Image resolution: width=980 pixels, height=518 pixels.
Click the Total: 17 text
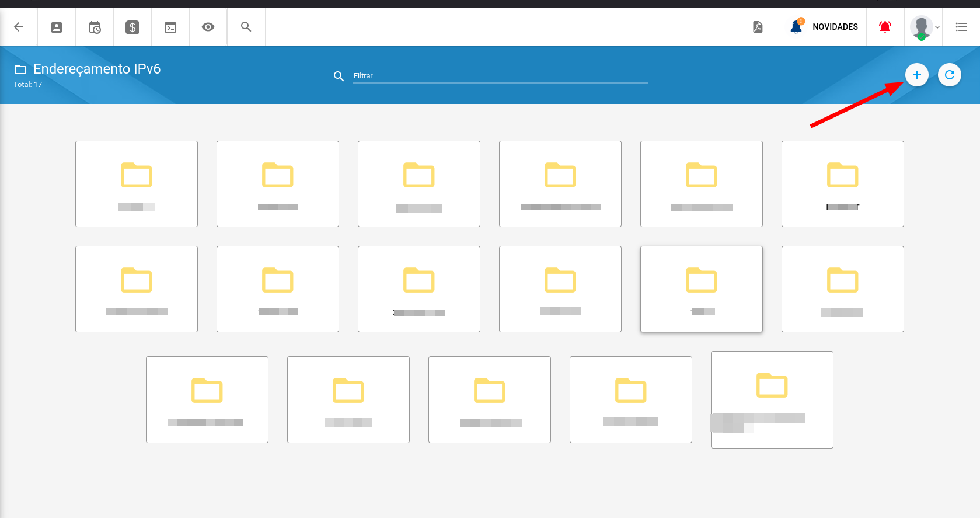[28, 85]
